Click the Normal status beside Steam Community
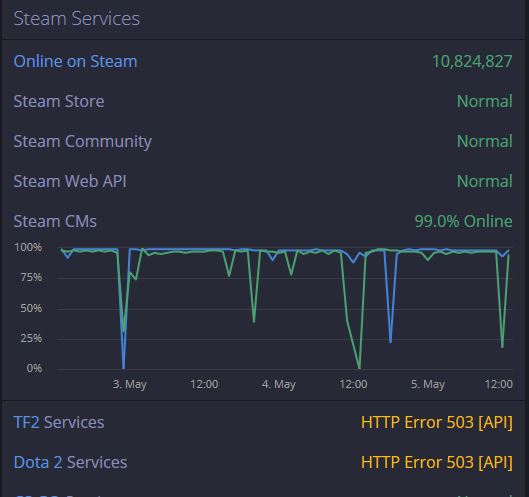529x497 pixels. (484, 141)
